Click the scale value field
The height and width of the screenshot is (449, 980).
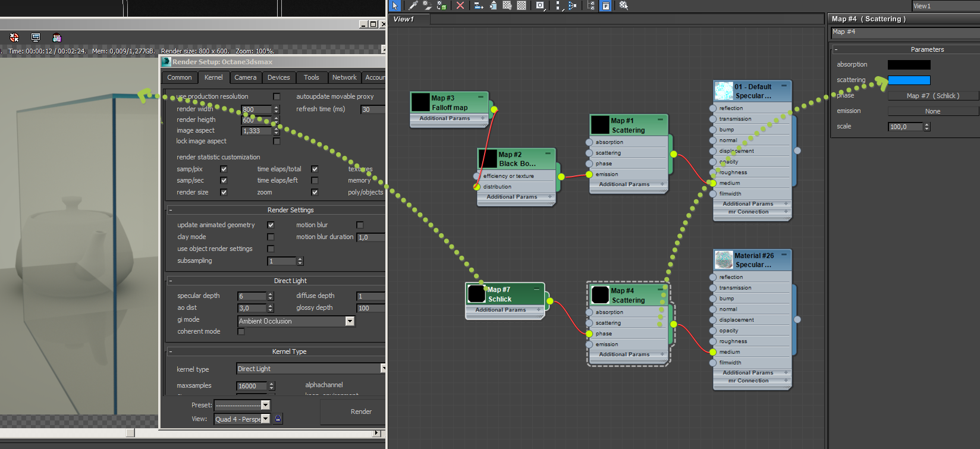point(905,127)
